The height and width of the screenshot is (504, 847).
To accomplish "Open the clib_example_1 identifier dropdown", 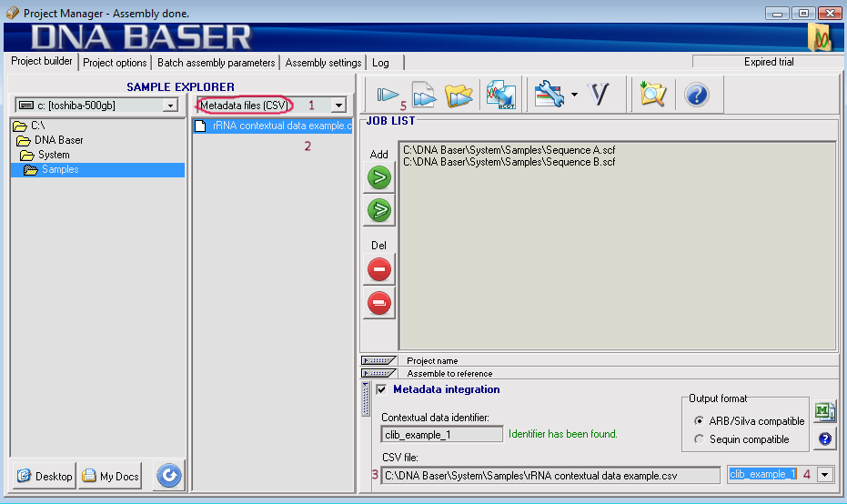I will [x=825, y=475].
